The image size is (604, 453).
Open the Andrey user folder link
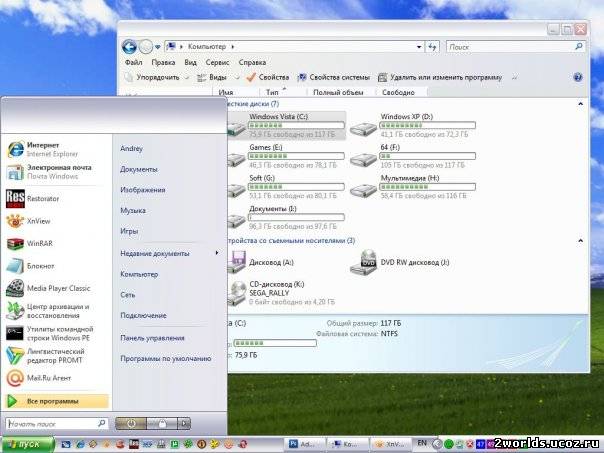click(131, 148)
